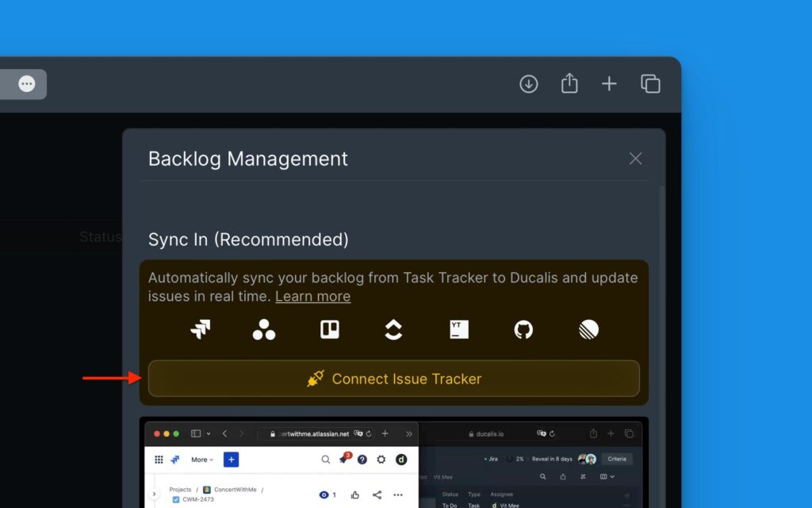Click the dimmed "Status" label behind the dialog
This screenshot has height=508, width=812.
click(101, 237)
